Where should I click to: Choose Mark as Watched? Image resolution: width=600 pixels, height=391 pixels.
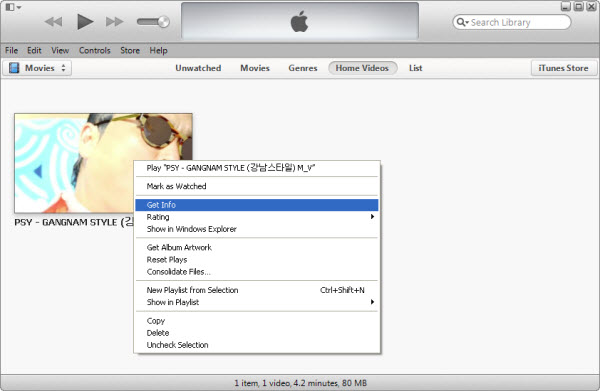(257, 186)
